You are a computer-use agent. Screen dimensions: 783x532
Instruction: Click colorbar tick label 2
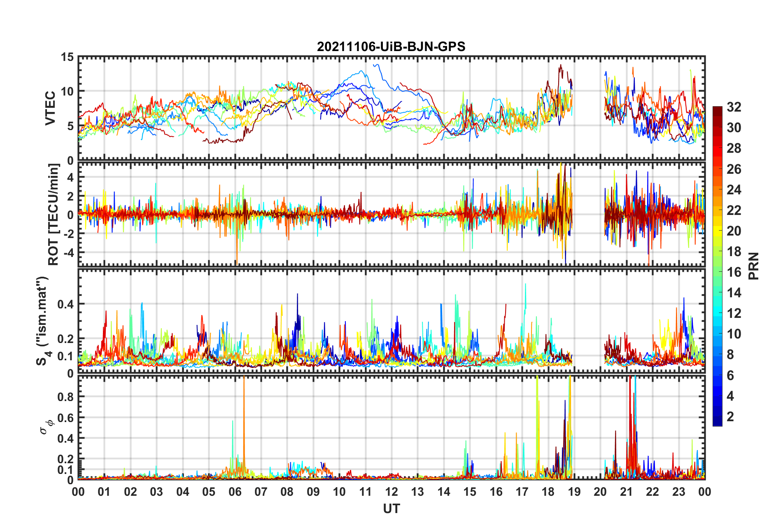pyautogui.click(x=730, y=416)
